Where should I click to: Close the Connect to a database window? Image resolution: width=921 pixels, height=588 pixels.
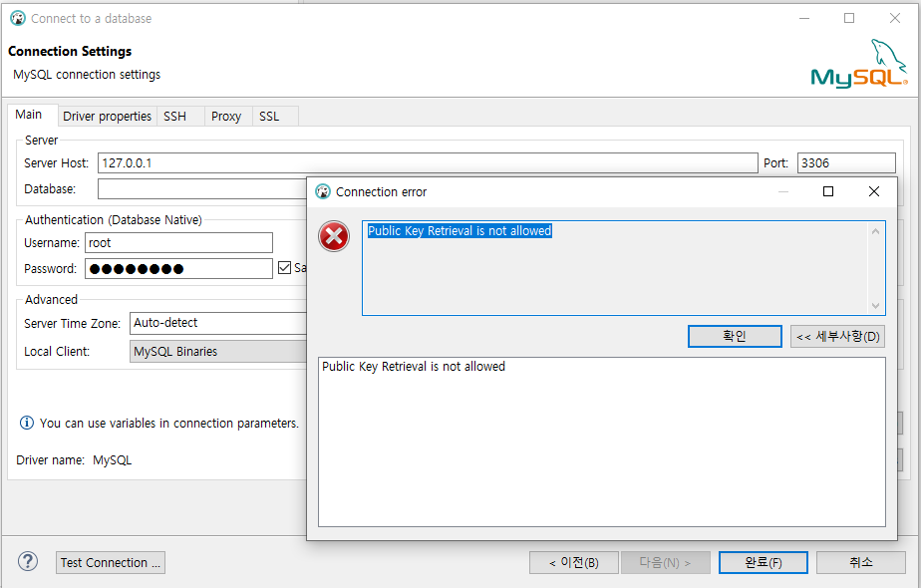click(894, 18)
